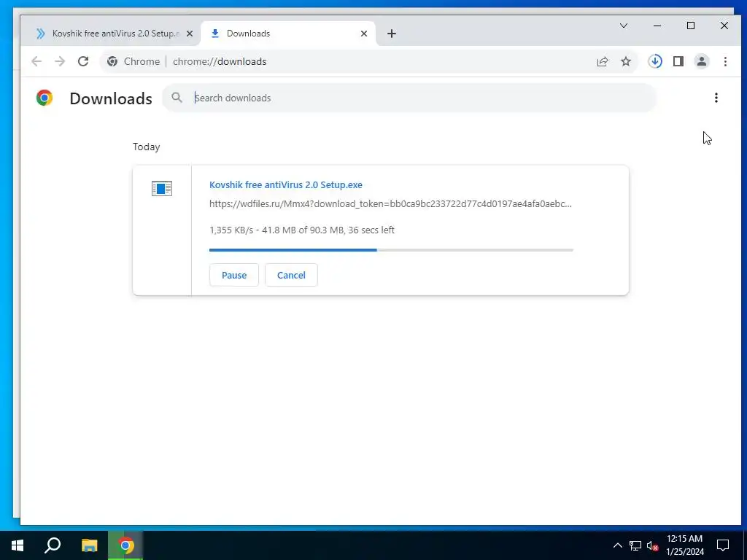Select the Downloads tab

[289, 34]
